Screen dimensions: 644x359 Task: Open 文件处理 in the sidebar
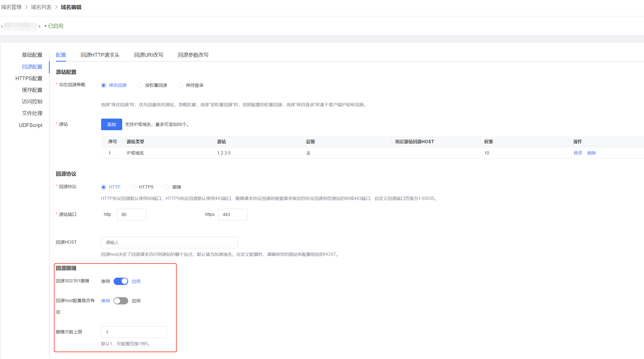(32, 113)
